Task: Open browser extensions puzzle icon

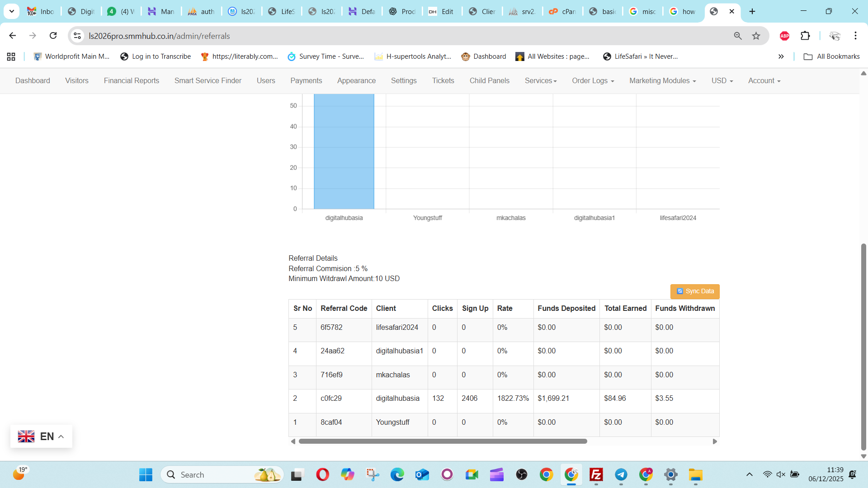Action: (x=805, y=36)
